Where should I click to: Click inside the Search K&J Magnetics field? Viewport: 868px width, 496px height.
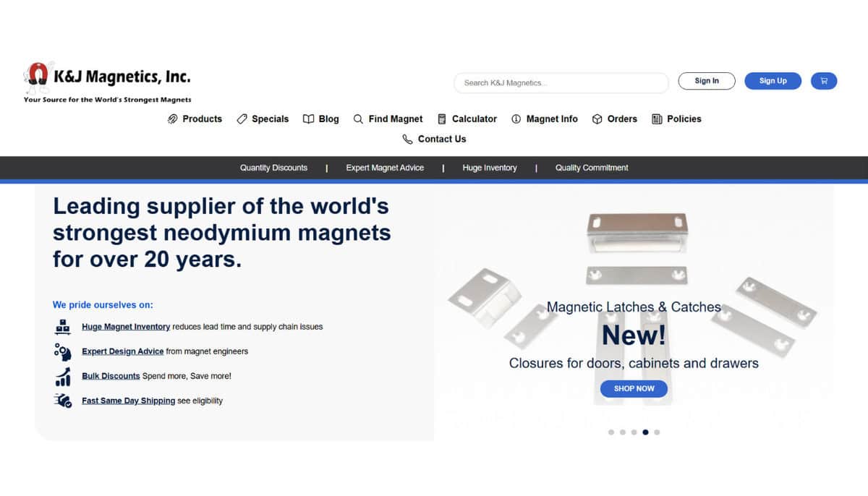tap(561, 83)
